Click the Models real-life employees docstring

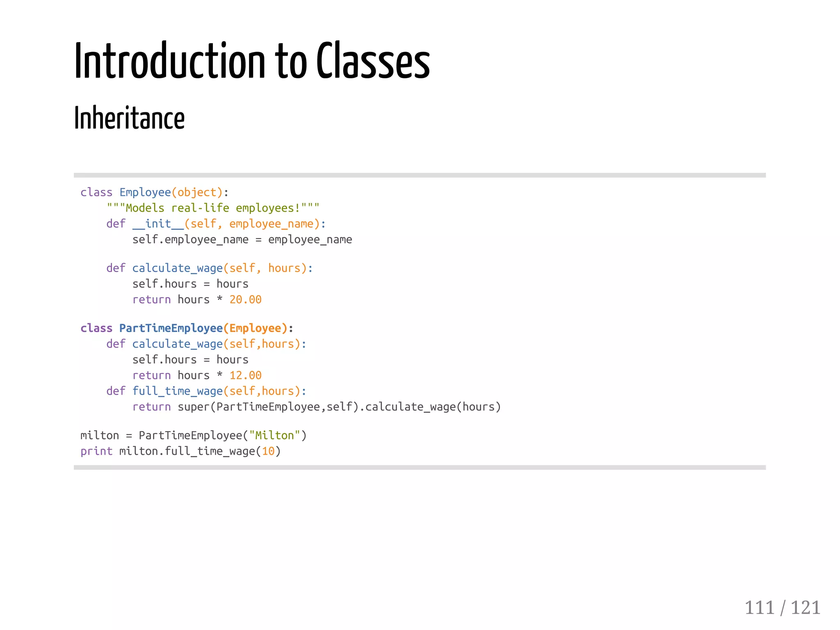[212, 208]
